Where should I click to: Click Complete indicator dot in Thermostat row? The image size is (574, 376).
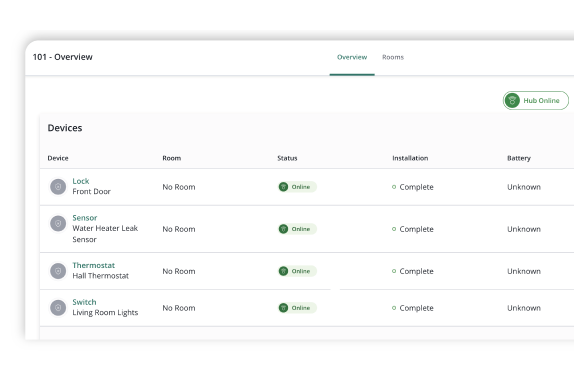pos(394,271)
